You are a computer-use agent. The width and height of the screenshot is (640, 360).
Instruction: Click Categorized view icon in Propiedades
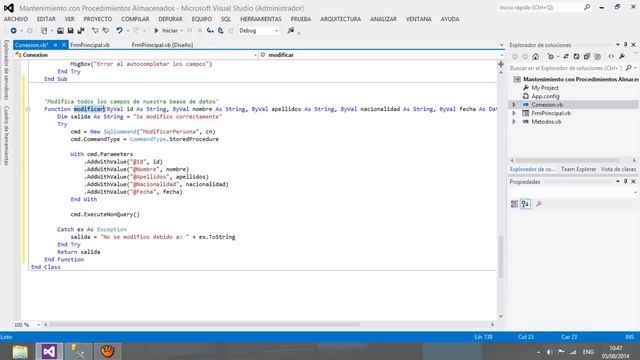pyautogui.click(x=514, y=204)
